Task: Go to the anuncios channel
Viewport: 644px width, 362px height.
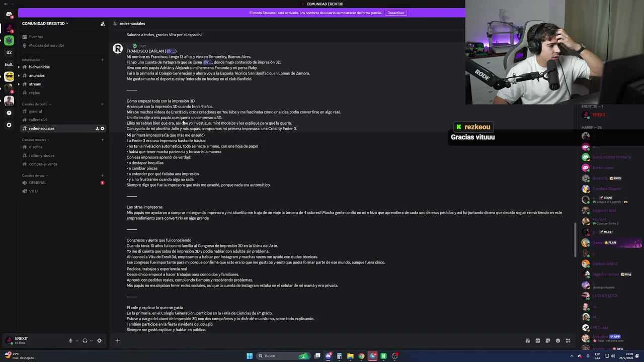Action: [x=63, y=75]
